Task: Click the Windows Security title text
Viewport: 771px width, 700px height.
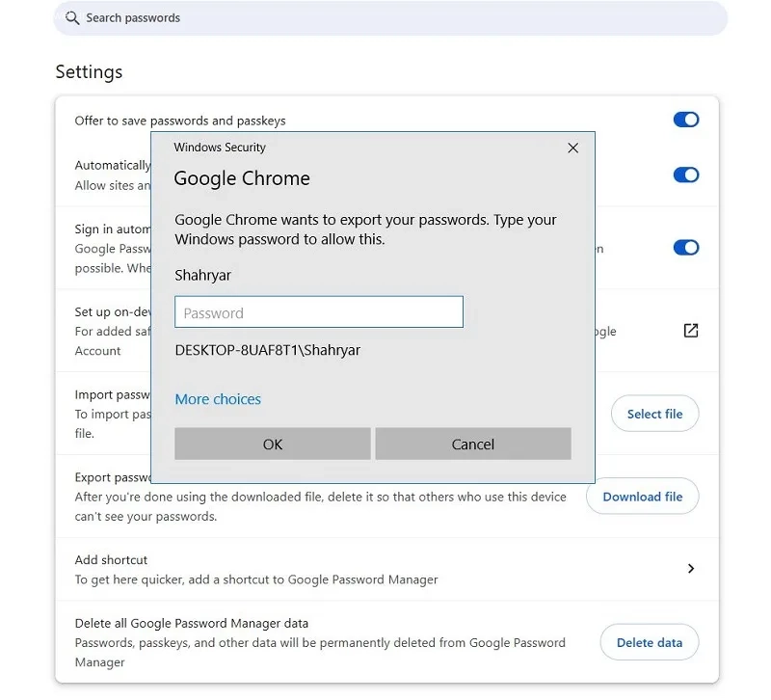Action: 220,148
